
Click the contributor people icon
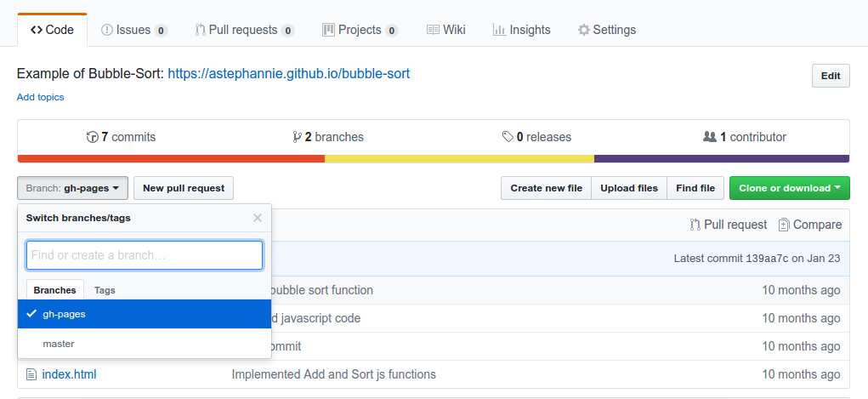pyautogui.click(x=710, y=137)
